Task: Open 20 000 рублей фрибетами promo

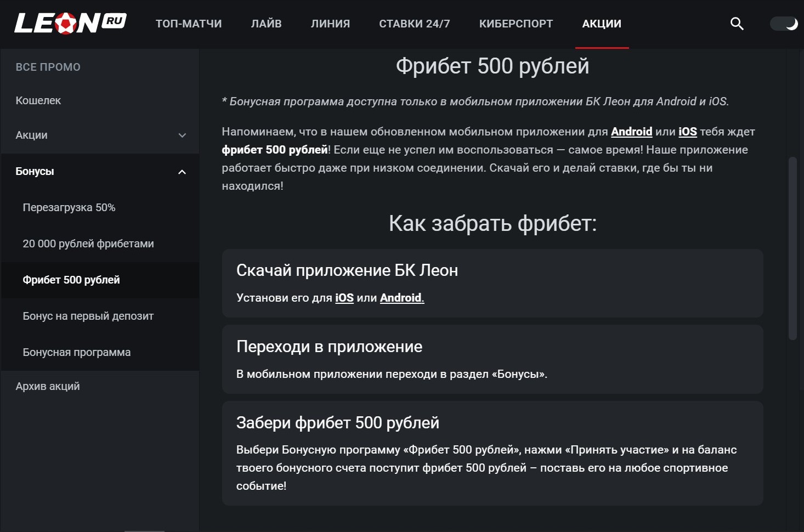Action: (88, 244)
